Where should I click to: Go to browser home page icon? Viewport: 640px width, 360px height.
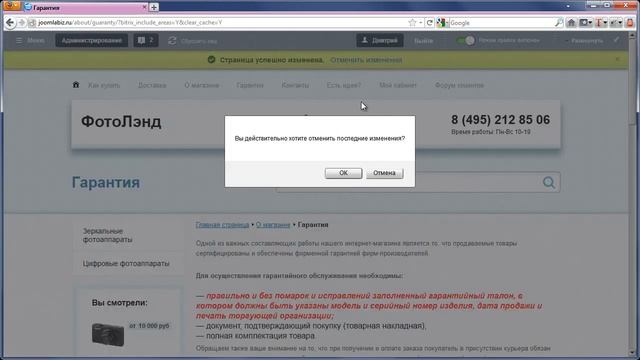pos(571,23)
